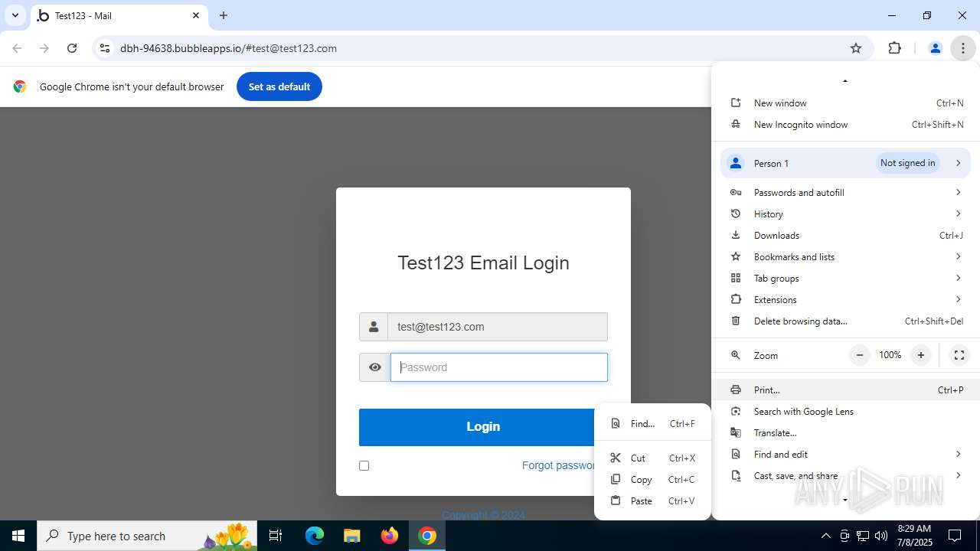
Task: Open the notification center icon
Action: [955, 536]
